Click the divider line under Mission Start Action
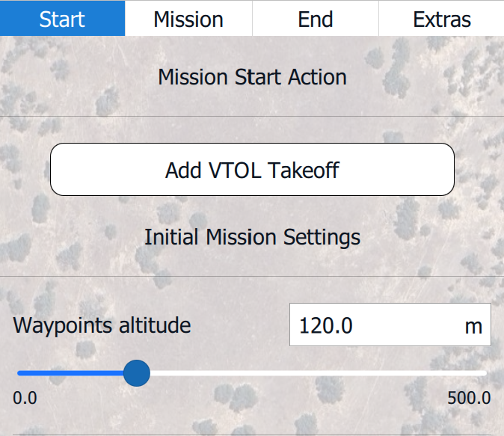This screenshot has height=436, width=504. click(252, 117)
